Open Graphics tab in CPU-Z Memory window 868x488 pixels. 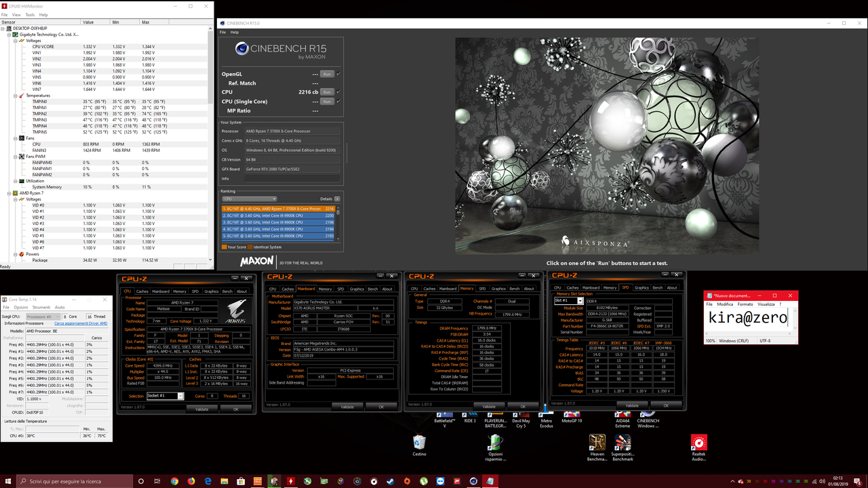498,288
